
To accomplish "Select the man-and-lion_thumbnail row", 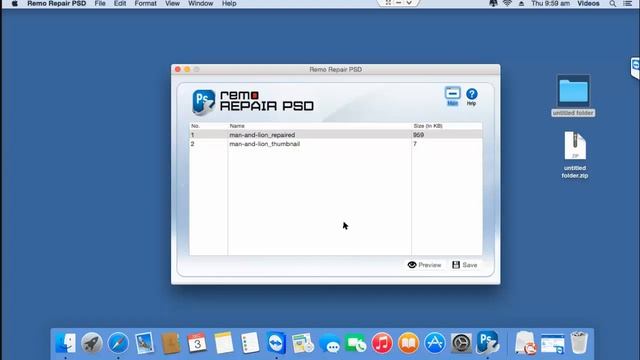I will (336, 144).
